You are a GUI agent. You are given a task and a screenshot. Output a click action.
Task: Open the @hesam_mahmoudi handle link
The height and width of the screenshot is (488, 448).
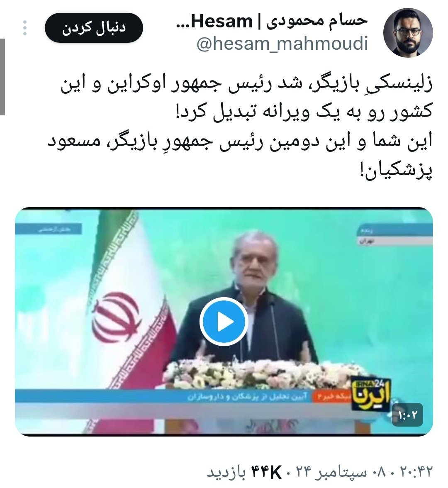(x=282, y=43)
